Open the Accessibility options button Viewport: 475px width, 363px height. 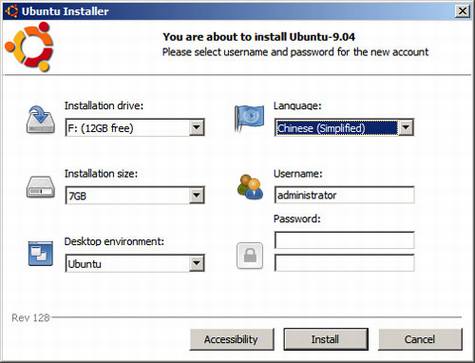coord(232,339)
